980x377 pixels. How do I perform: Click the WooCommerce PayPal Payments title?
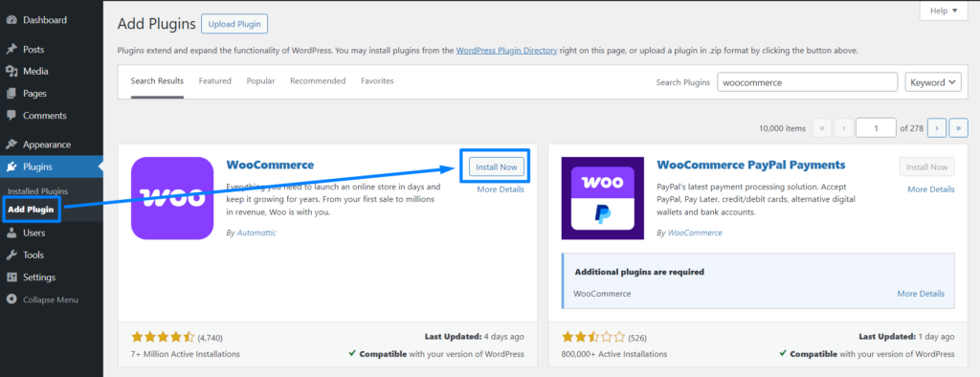(751, 165)
